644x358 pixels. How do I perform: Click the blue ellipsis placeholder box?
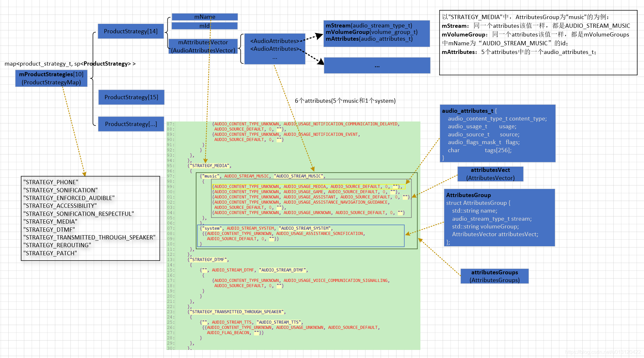(377, 66)
